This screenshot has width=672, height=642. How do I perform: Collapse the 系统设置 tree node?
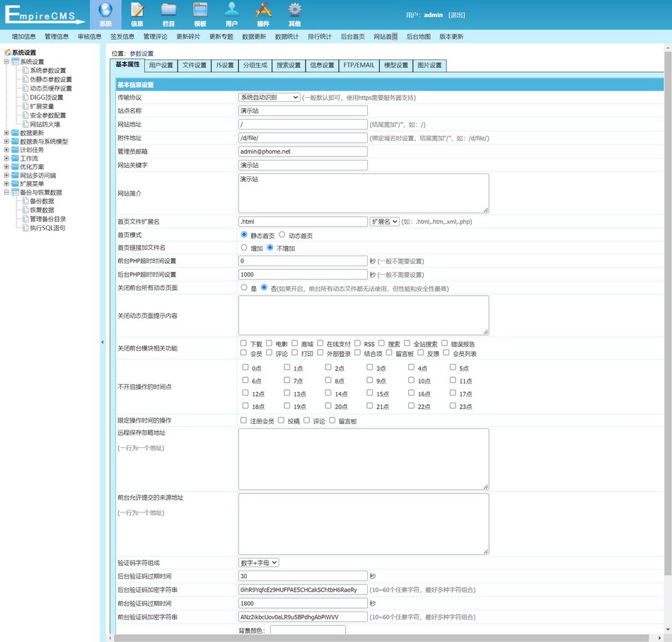click(6, 62)
